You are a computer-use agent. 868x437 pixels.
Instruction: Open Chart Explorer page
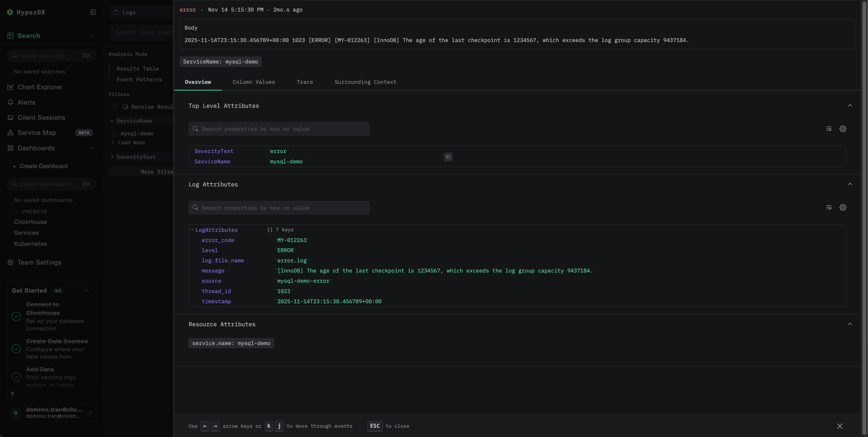point(39,87)
